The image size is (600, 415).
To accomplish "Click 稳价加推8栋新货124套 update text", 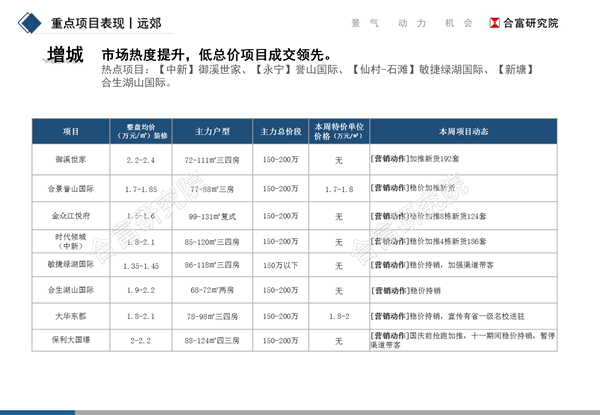I will [x=448, y=216].
